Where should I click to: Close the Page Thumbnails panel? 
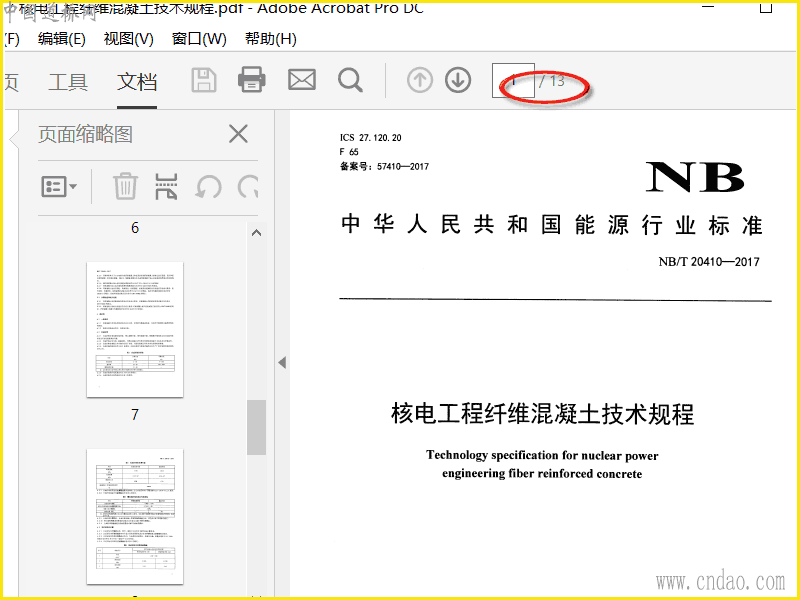tap(238, 134)
